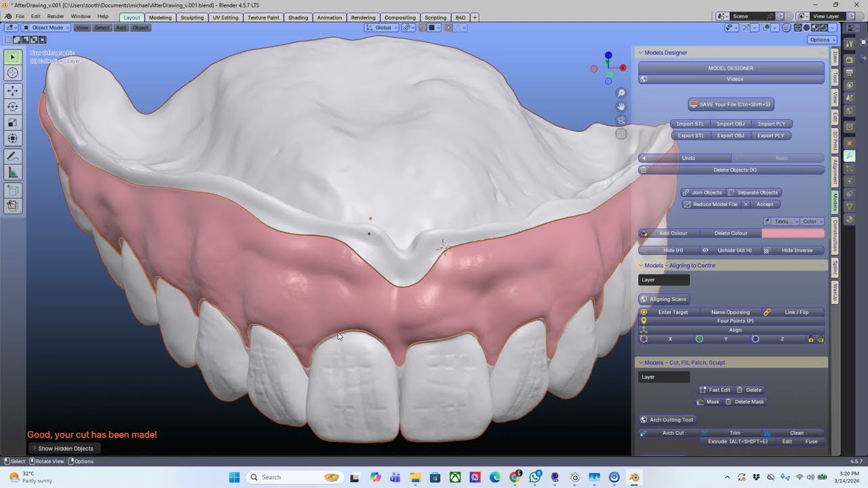868x488 pixels.
Task: Toggle camera view icon in viewport
Action: [x=621, y=120]
